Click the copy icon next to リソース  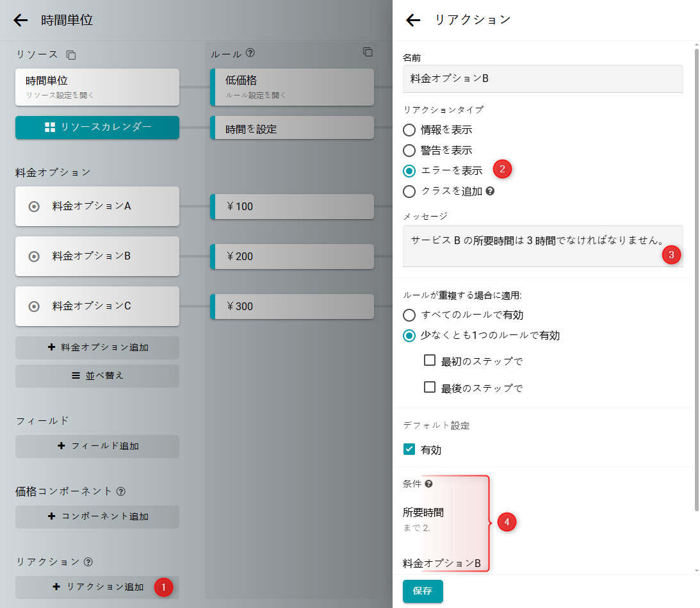(71, 55)
